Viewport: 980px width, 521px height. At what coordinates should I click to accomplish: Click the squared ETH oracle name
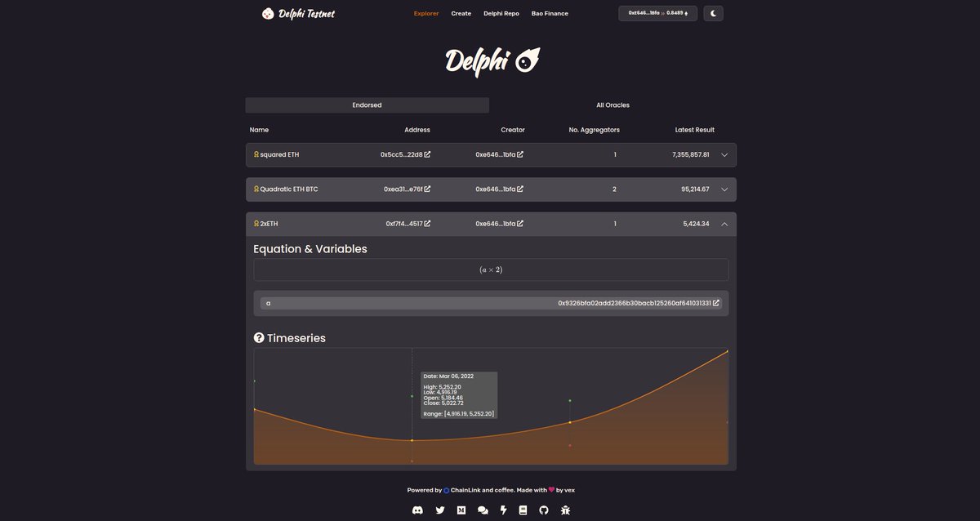click(279, 154)
